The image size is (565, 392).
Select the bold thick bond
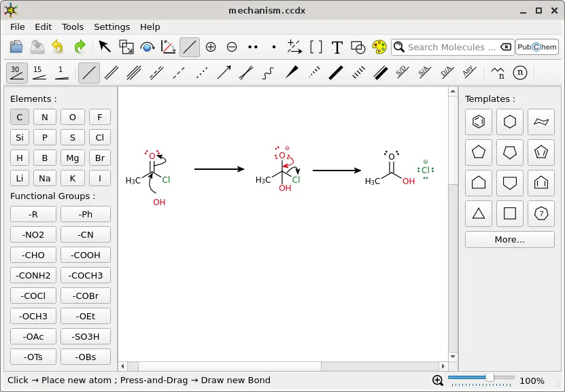(336, 73)
